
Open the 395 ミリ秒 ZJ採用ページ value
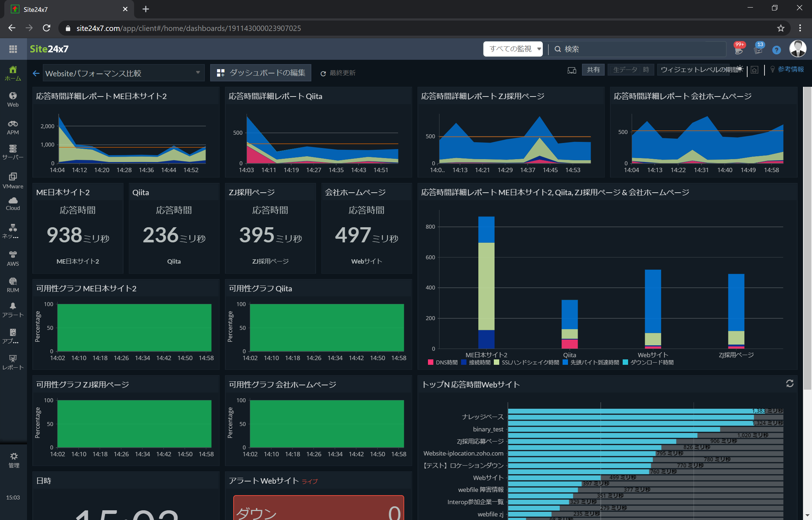coord(270,235)
